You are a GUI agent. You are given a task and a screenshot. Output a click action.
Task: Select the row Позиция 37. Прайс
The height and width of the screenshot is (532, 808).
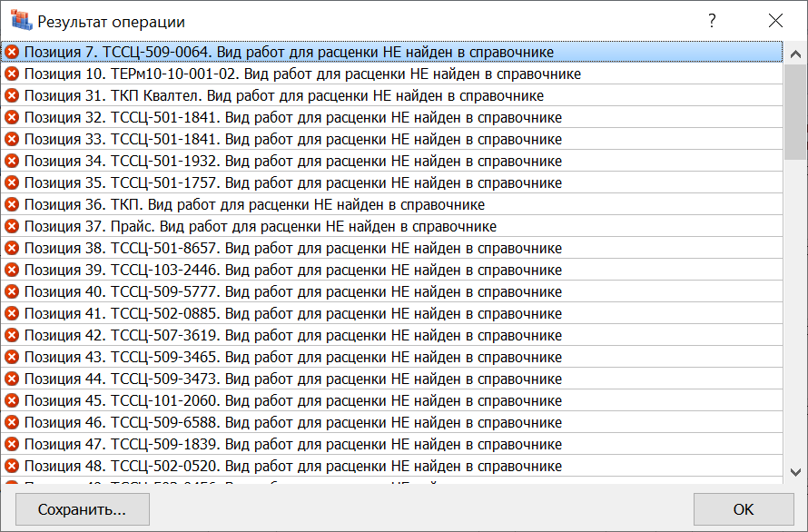click(x=391, y=226)
